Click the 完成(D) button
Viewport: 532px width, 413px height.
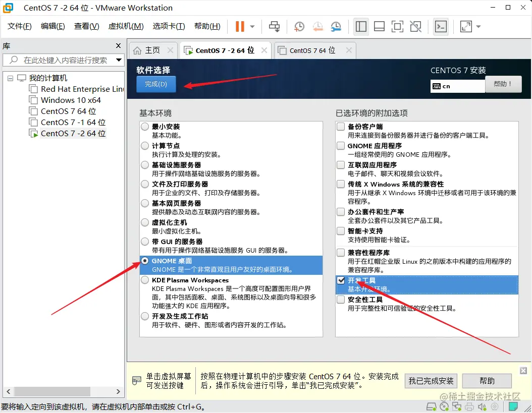pyautogui.click(x=156, y=84)
